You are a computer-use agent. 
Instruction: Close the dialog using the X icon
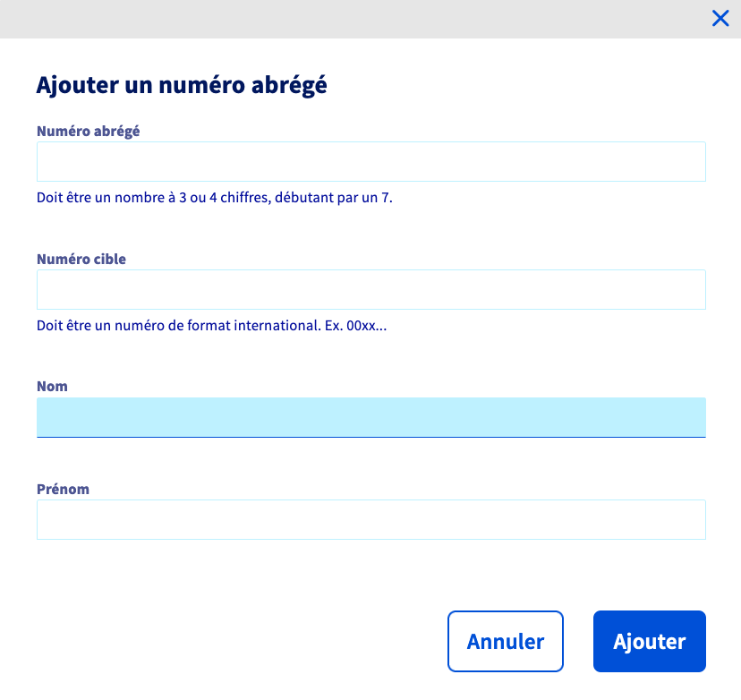coord(720,18)
